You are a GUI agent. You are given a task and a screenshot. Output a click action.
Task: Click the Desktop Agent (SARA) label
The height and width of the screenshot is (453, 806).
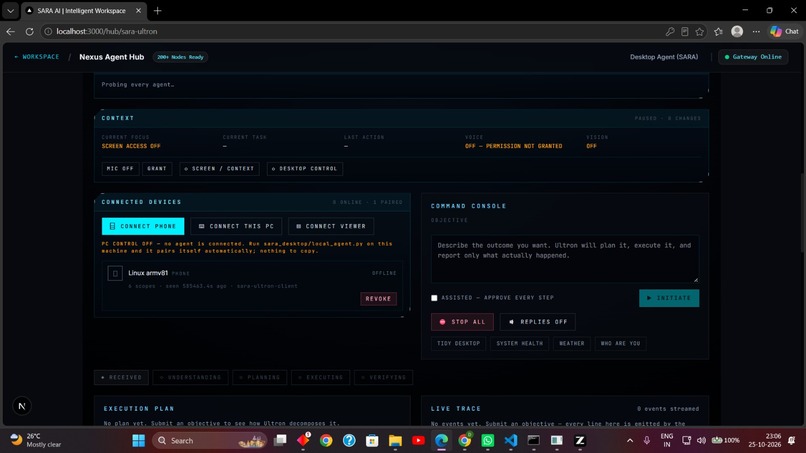[664, 57]
